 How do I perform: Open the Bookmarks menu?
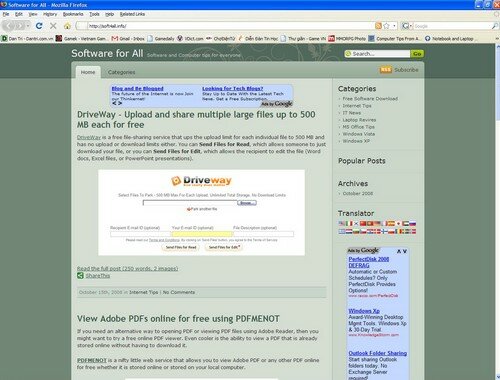(x=73, y=14)
